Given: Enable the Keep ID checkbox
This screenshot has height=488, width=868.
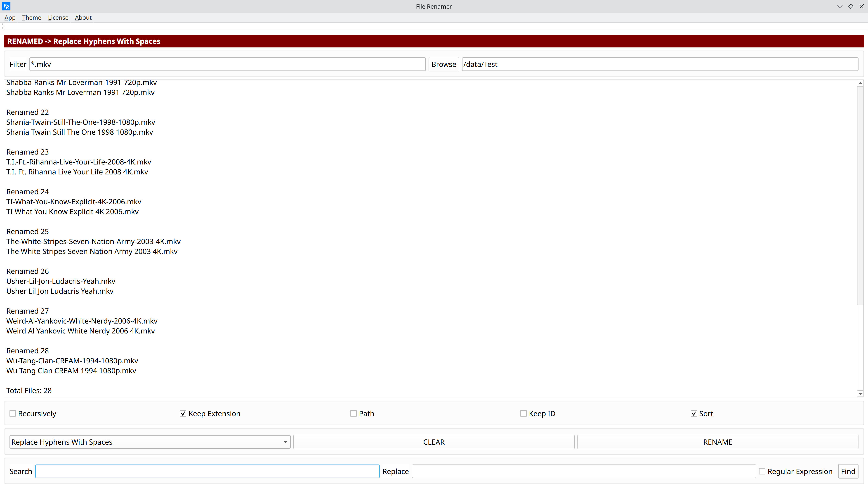Looking at the screenshot, I should 523,414.
